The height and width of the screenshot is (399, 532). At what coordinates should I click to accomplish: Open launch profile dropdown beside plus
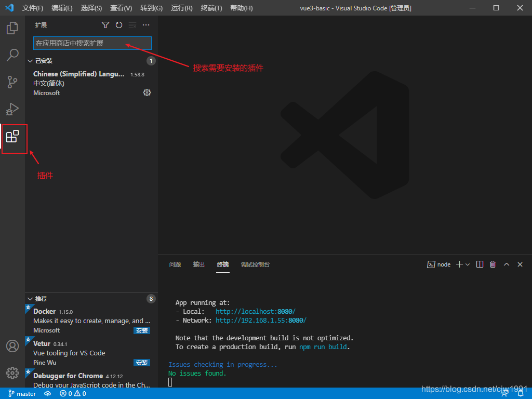point(468,264)
